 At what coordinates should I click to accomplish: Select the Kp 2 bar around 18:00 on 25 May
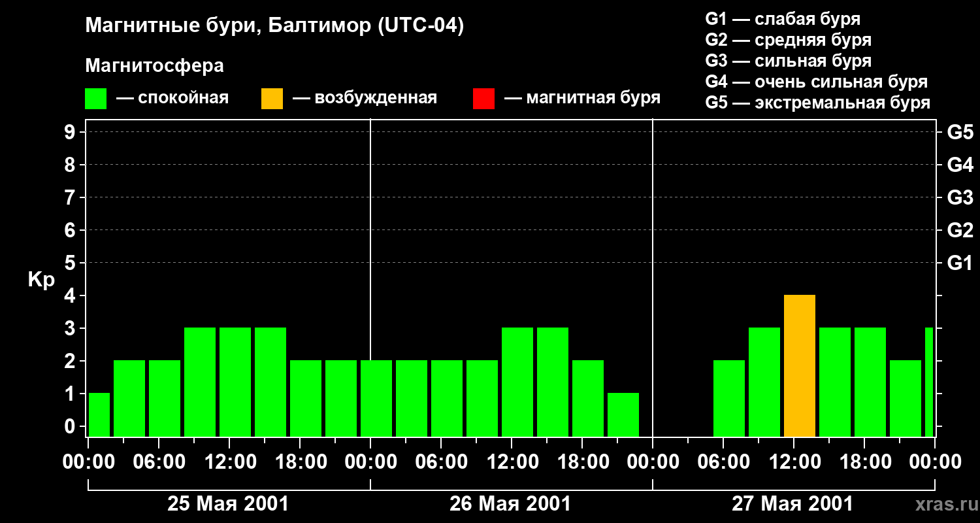pyautogui.click(x=306, y=399)
